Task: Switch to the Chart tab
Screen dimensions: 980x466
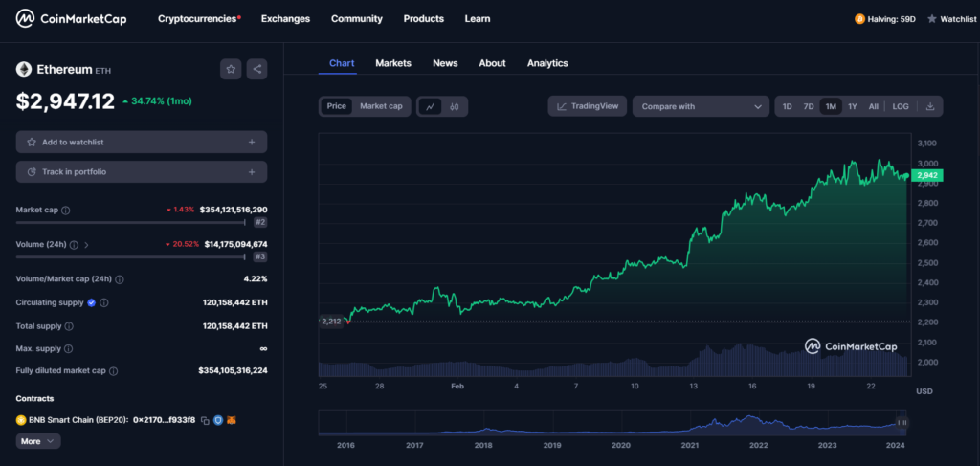Action: pyautogui.click(x=342, y=63)
